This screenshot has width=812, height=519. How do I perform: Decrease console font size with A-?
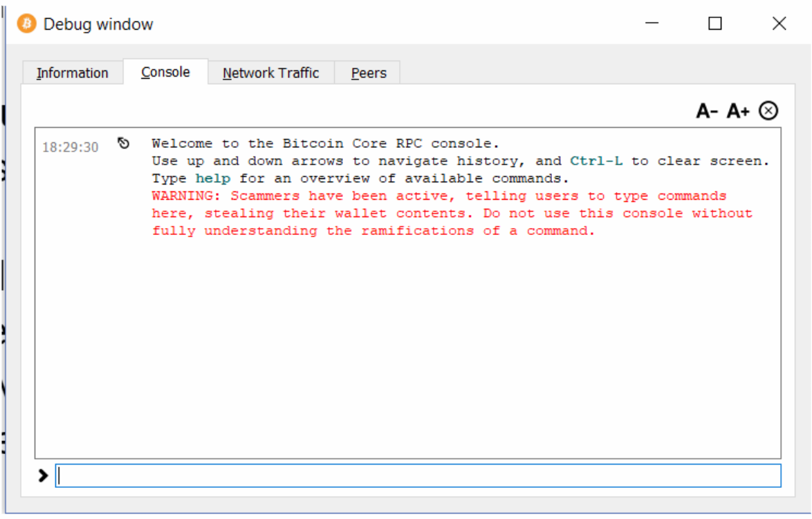click(707, 111)
